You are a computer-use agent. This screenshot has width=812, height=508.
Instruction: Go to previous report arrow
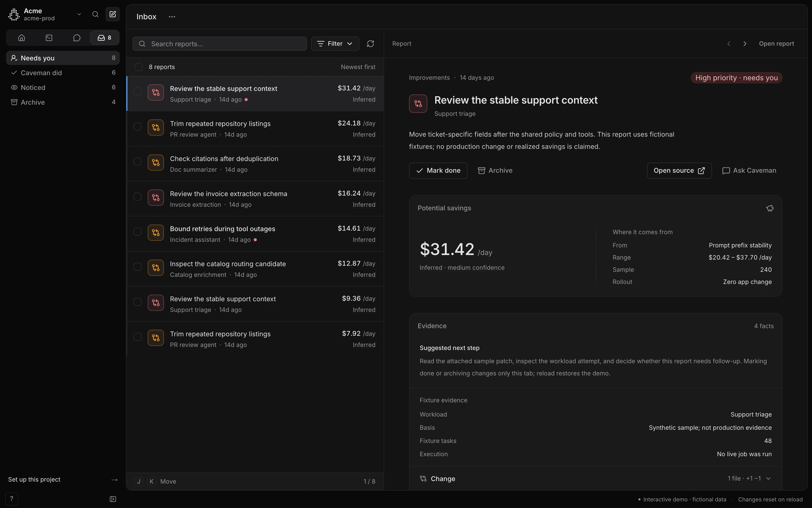[729, 44]
